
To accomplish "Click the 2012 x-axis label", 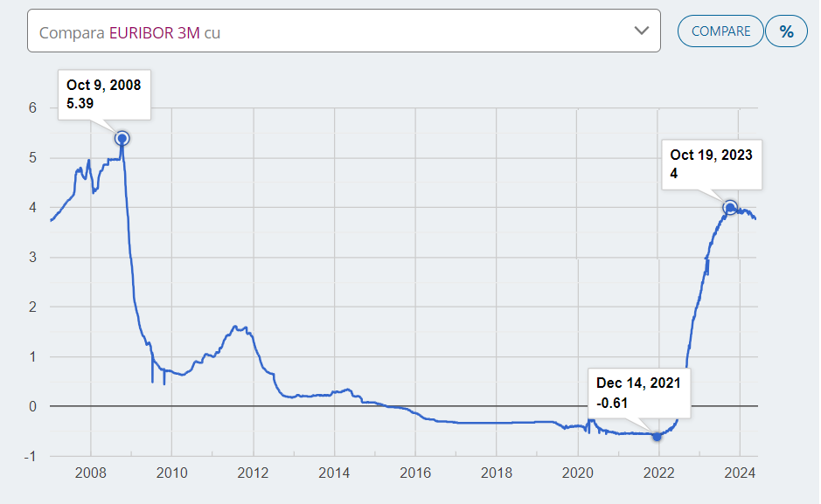I will [x=253, y=475].
